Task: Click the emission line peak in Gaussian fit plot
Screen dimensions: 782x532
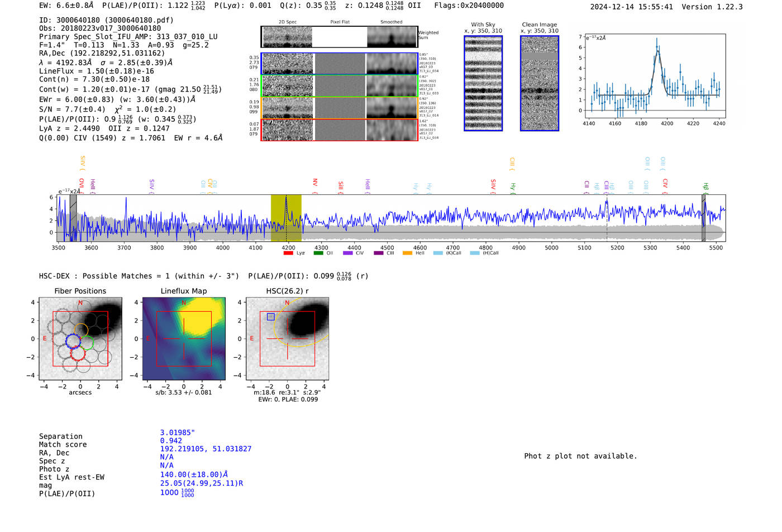Action: 657,50
